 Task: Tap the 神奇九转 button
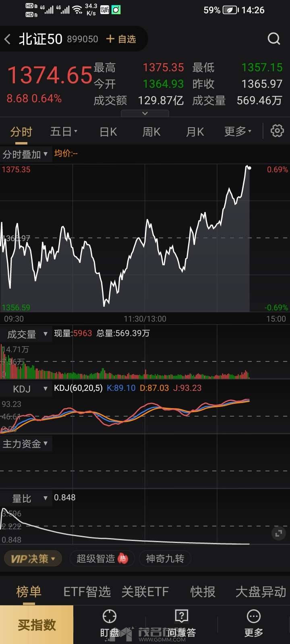165,559
